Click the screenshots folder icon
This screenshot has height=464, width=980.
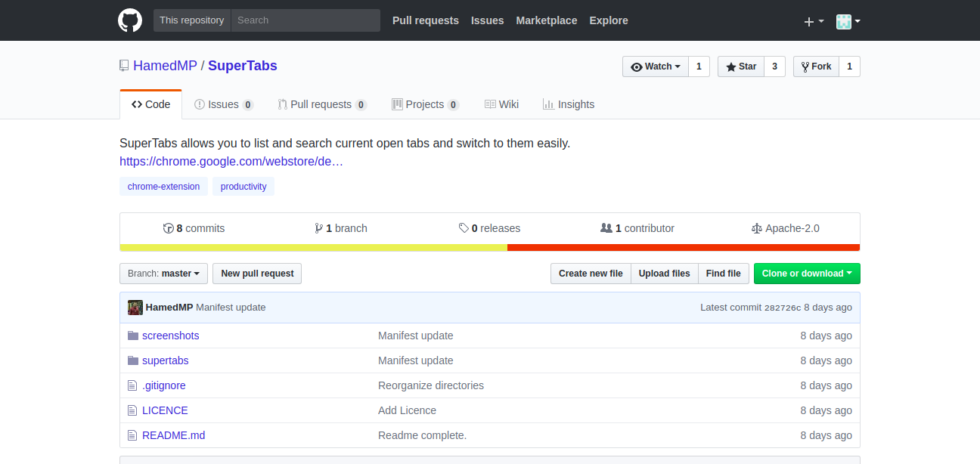(133, 336)
